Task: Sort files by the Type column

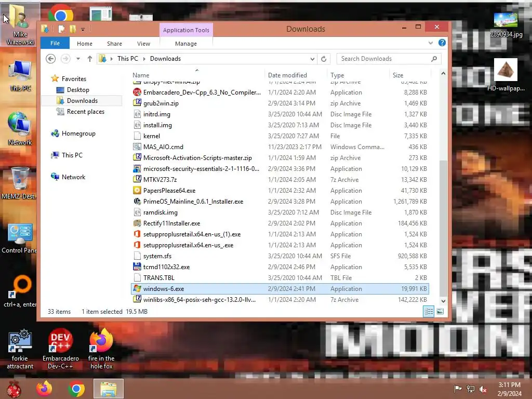Action: click(337, 75)
